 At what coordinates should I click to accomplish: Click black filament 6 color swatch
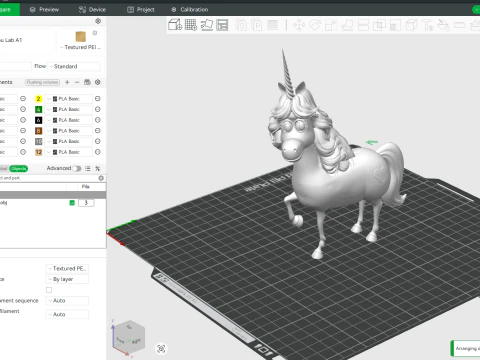click(39, 120)
